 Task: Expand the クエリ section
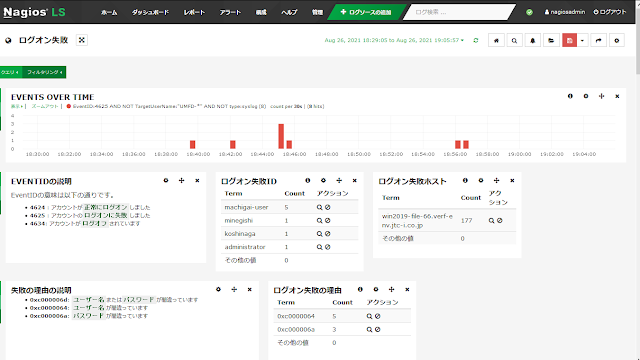point(10,72)
